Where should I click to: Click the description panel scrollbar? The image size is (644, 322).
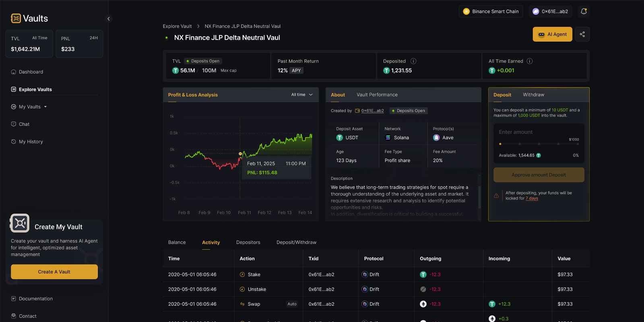click(x=479, y=197)
